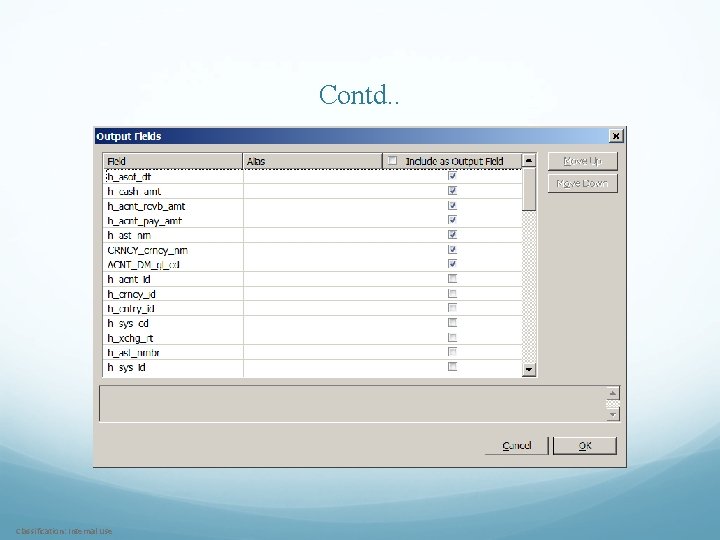Select the h_xchg_rt field name
720x540 pixels.
[x=130, y=338]
